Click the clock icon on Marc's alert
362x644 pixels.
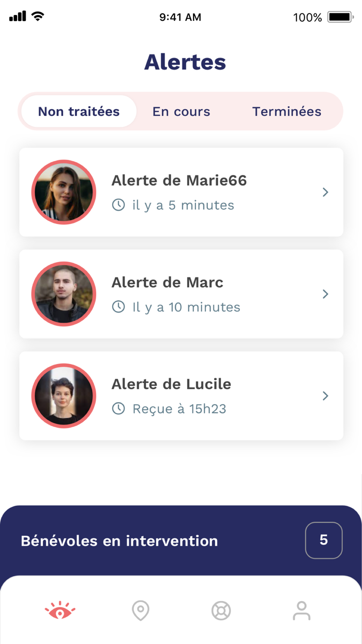tap(118, 307)
